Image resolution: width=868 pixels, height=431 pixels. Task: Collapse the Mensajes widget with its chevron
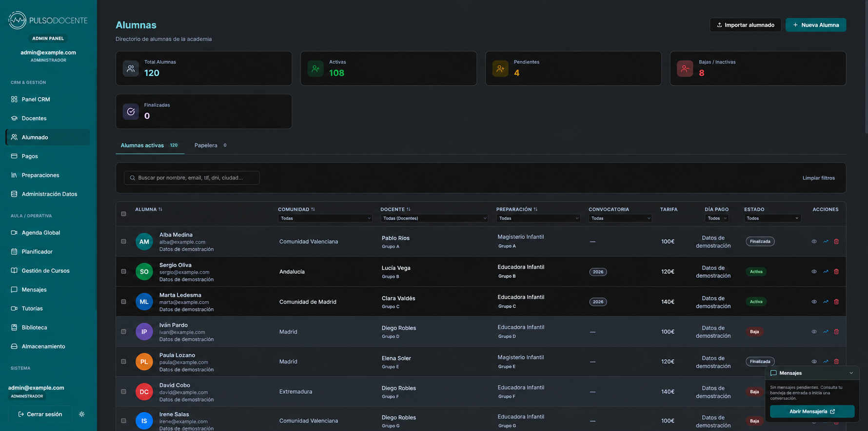851,373
